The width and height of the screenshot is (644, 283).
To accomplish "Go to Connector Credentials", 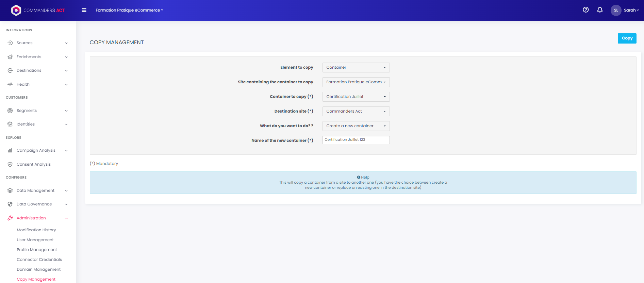I will coord(39,260).
